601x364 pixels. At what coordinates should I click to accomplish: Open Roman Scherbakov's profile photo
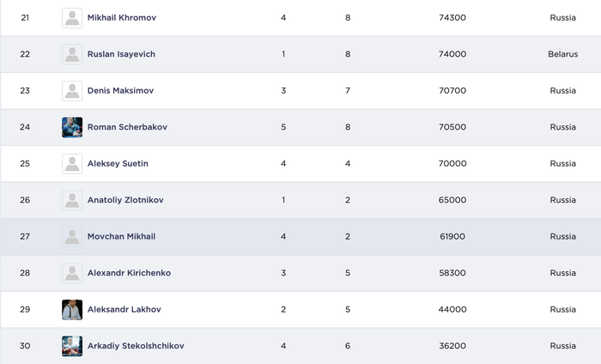pyautogui.click(x=72, y=127)
